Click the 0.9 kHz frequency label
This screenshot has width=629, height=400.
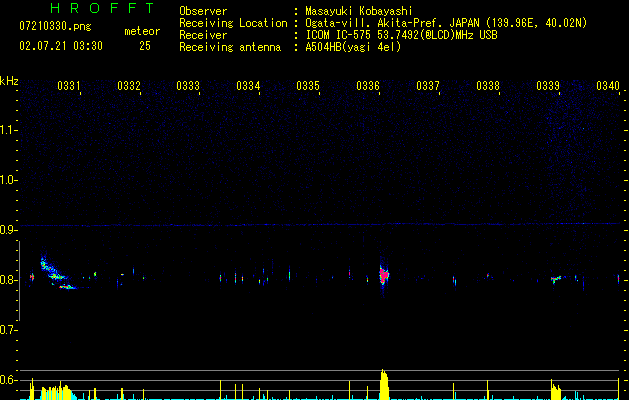pyautogui.click(x=8, y=230)
